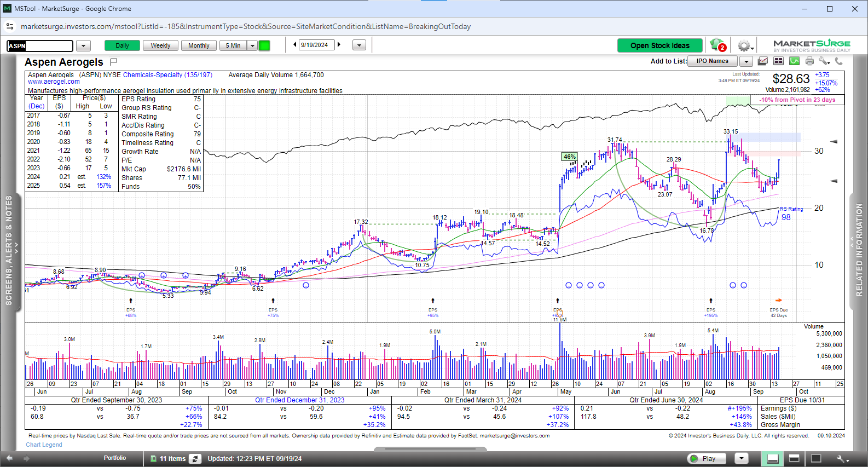Click the 11 items count label

point(172,459)
